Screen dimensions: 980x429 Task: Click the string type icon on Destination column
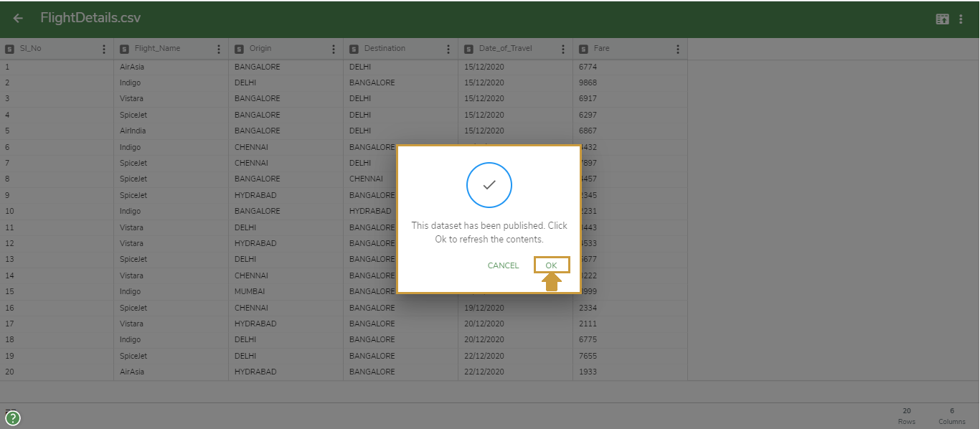[354, 48]
